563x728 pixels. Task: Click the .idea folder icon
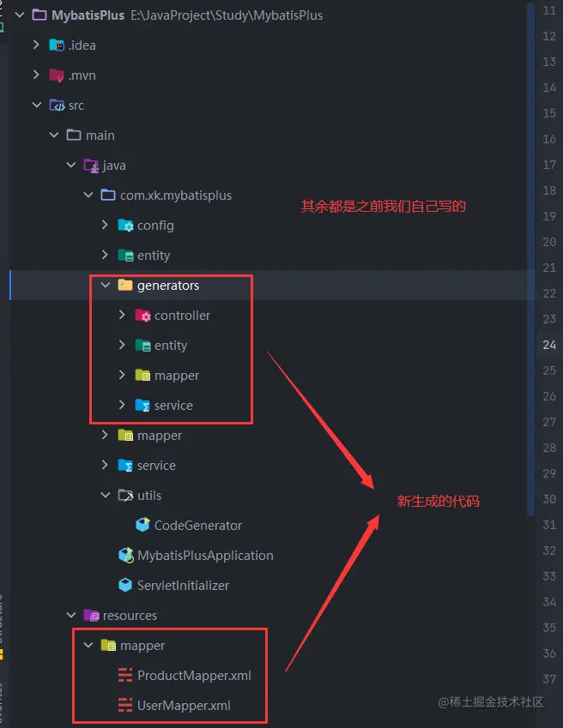tap(56, 45)
